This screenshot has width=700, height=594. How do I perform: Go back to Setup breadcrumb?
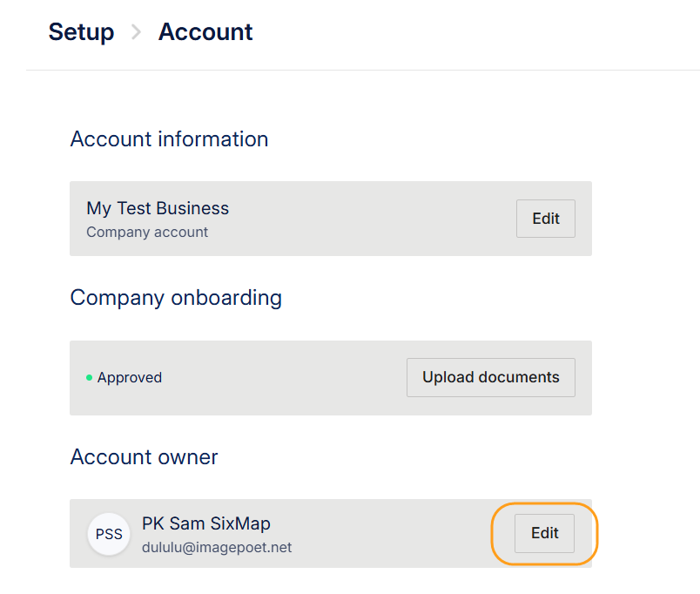click(81, 32)
